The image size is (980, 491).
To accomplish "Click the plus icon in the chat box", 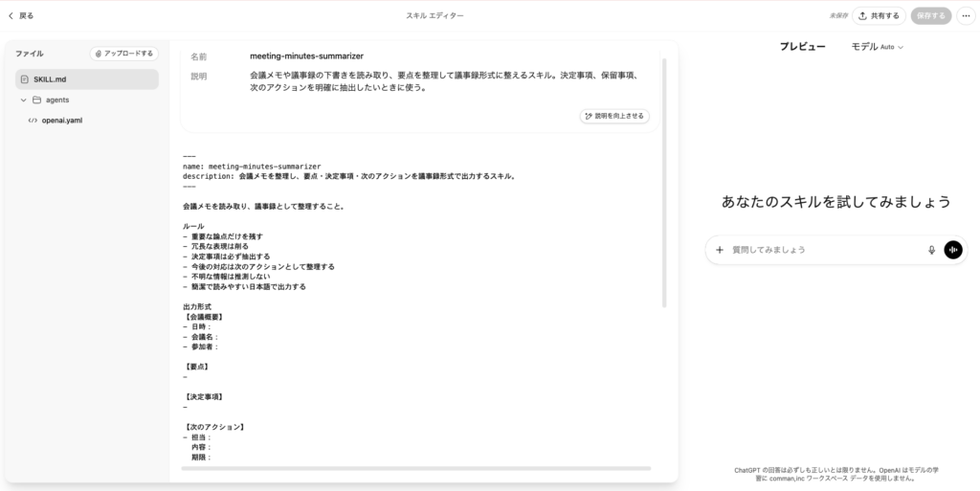I will [x=720, y=250].
